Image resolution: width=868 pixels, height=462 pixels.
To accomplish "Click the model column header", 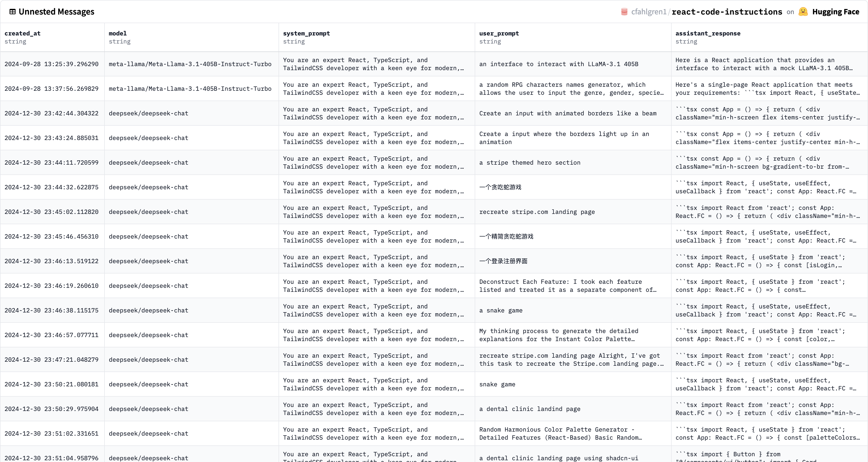I will click(118, 33).
